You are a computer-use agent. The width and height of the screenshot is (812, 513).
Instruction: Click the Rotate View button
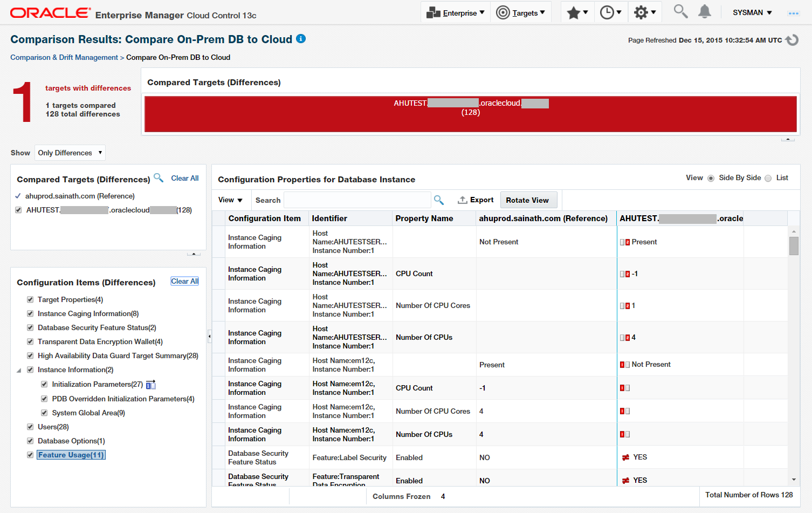point(528,200)
